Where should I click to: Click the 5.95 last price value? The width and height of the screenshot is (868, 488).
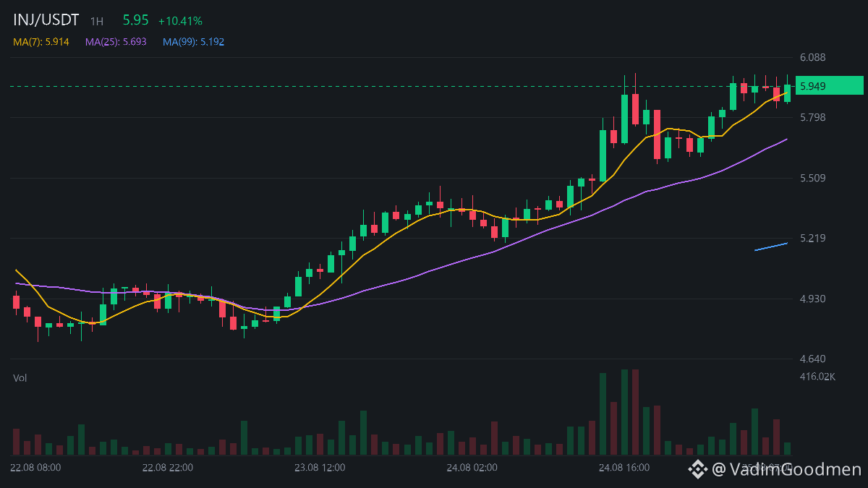point(135,20)
